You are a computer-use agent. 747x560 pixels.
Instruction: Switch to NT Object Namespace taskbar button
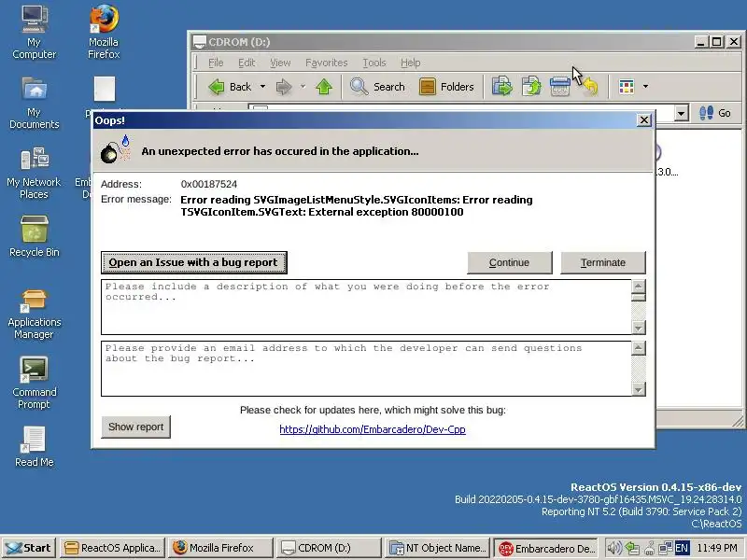click(438, 548)
